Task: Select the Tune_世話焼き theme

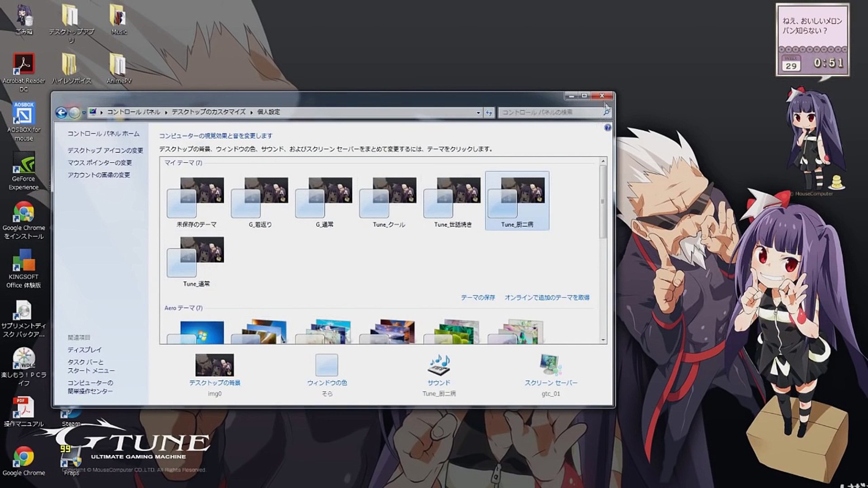Action: 453,201
